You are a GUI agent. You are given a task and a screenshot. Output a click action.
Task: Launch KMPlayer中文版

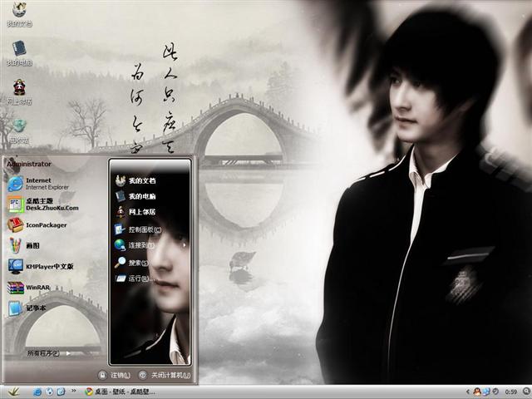(41, 266)
